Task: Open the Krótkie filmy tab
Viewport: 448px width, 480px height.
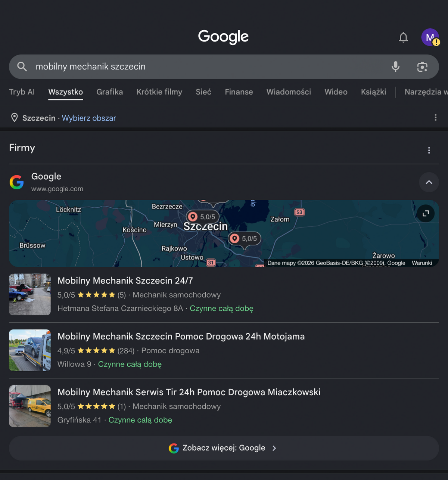Action: [159, 92]
